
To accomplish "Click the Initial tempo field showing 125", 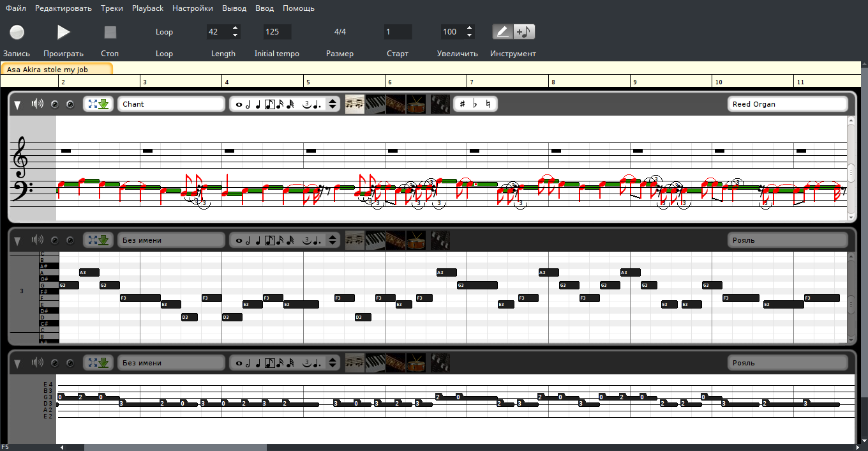I will tap(277, 32).
